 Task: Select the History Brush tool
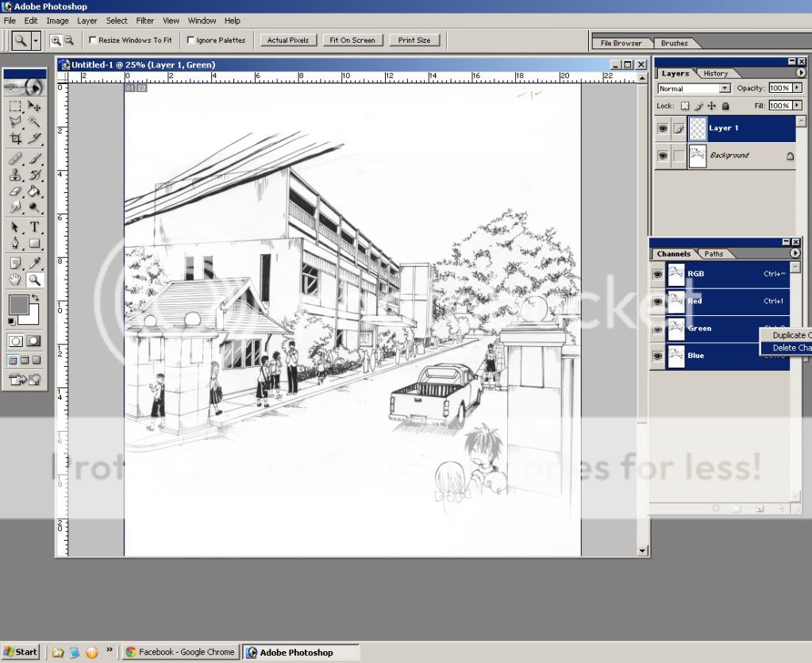pos(34,175)
